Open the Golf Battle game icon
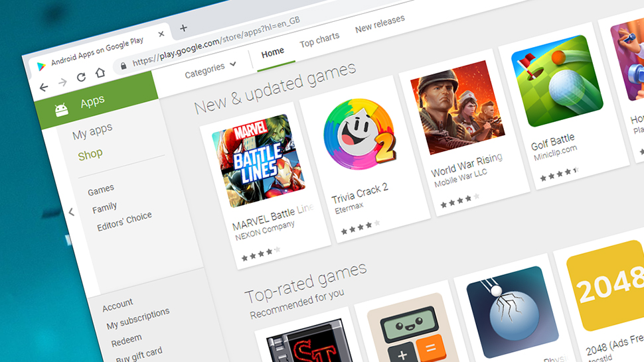644x362 pixels. [x=557, y=81]
